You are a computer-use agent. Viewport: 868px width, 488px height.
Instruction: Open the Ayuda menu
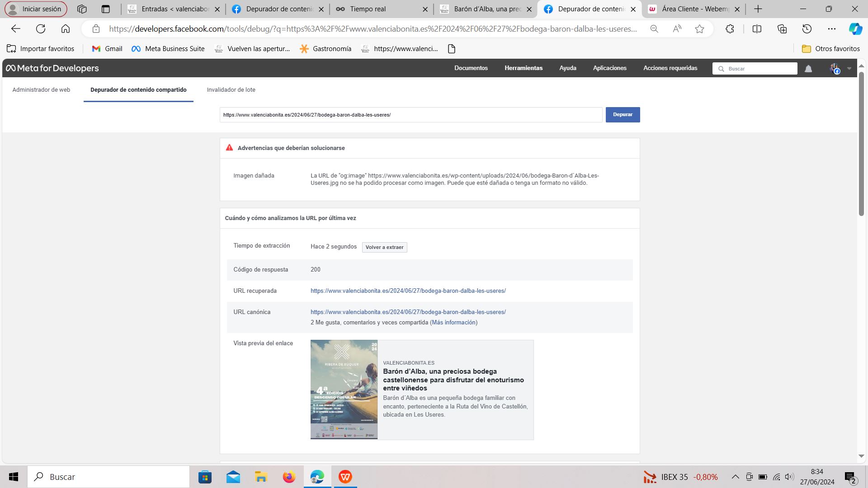pos(568,68)
